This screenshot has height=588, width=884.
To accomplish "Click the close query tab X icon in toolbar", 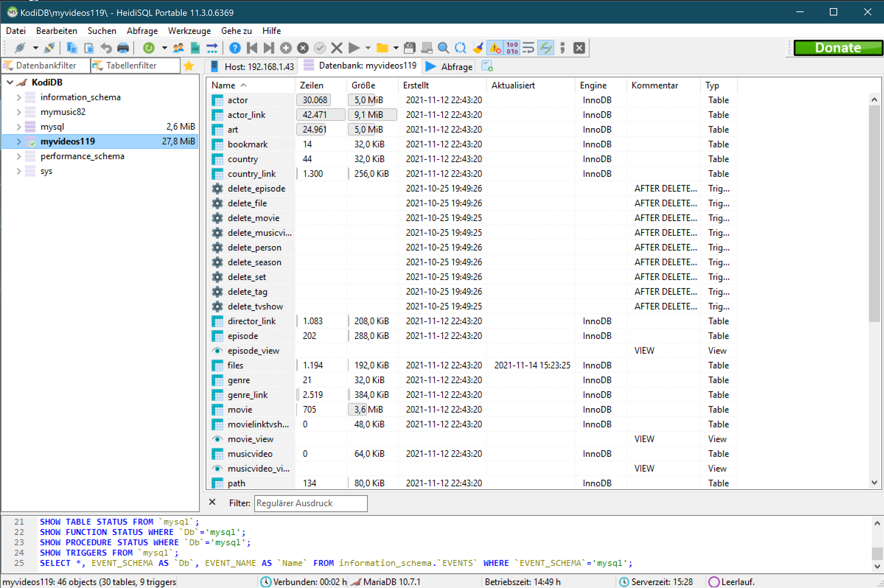I will (579, 48).
